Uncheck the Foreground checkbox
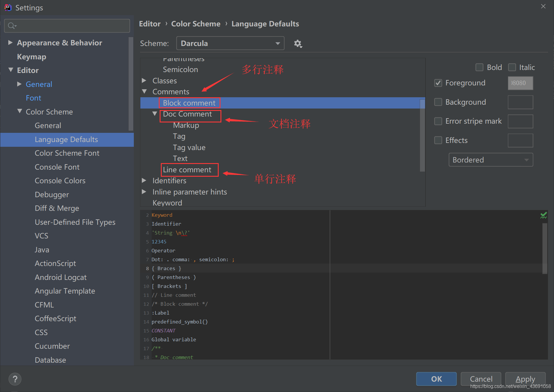Viewport: 554px width, 392px height. tap(438, 83)
